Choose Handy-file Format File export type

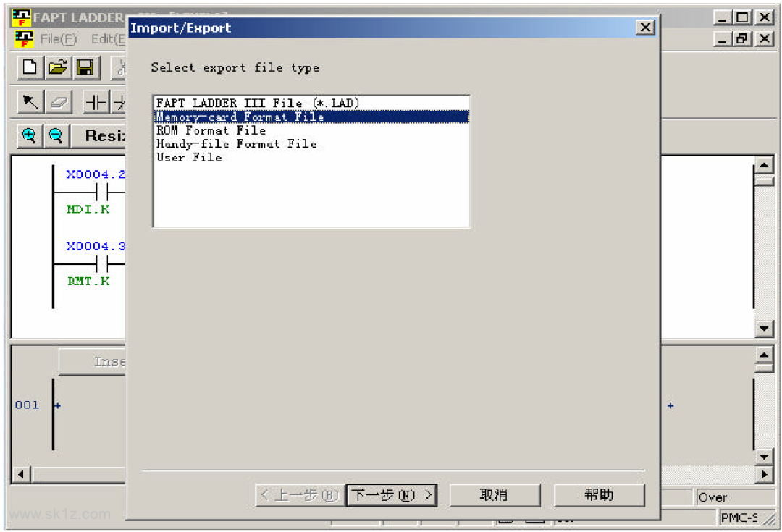coord(311,143)
